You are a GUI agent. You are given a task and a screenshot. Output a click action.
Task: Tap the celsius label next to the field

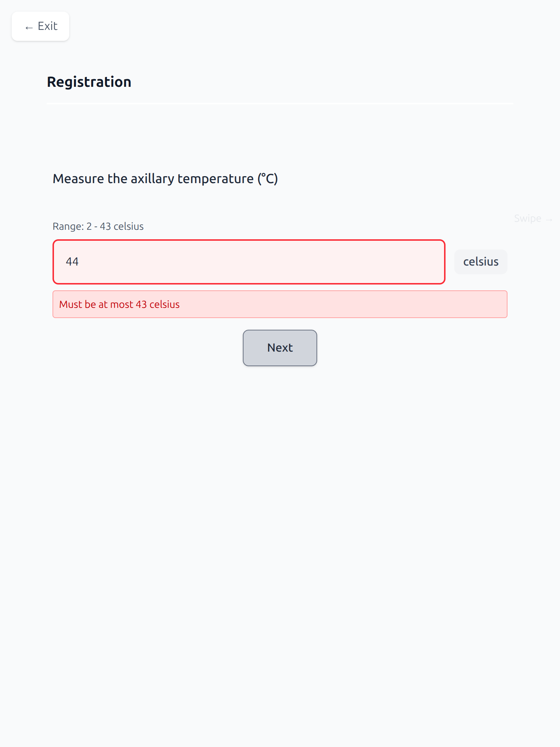(481, 262)
